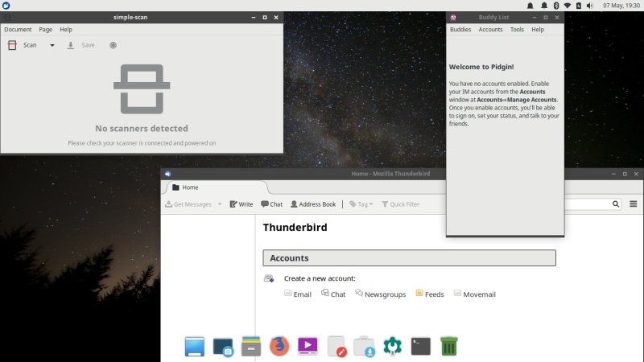Click the Chat button in Thunderbird toolbar
Screen dimensions: 644x362
point(272,204)
